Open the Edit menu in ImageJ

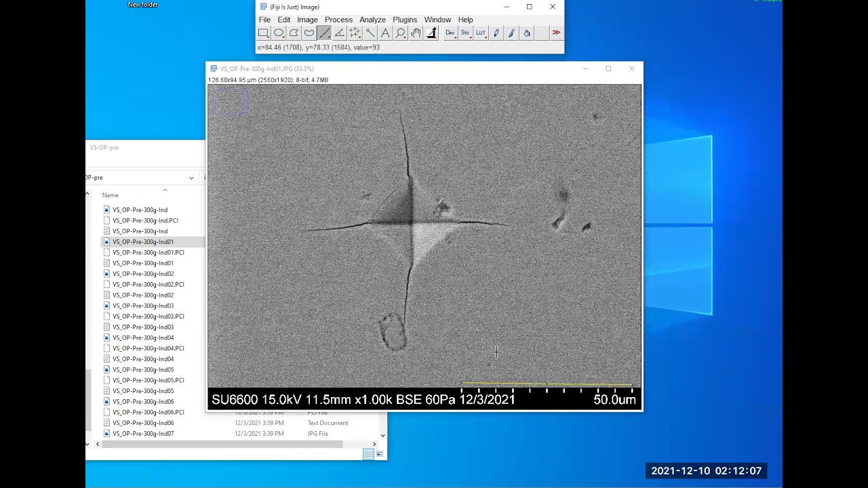pos(283,20)
